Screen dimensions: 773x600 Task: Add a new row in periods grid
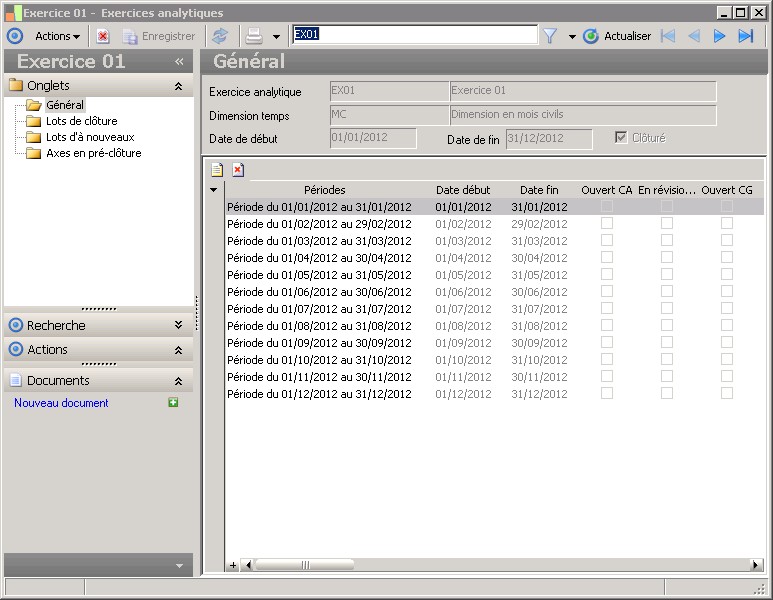tap(217, 170)
